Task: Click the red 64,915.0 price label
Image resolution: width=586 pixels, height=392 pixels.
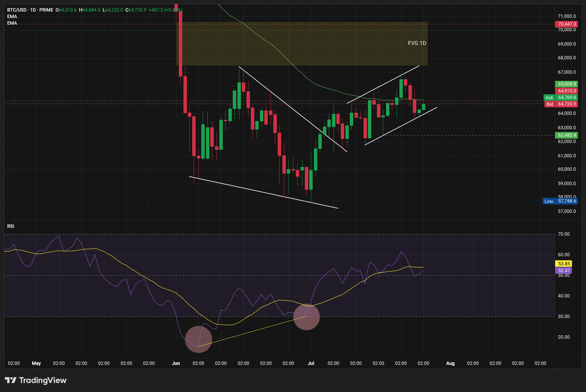Action: tap(567, 90)
